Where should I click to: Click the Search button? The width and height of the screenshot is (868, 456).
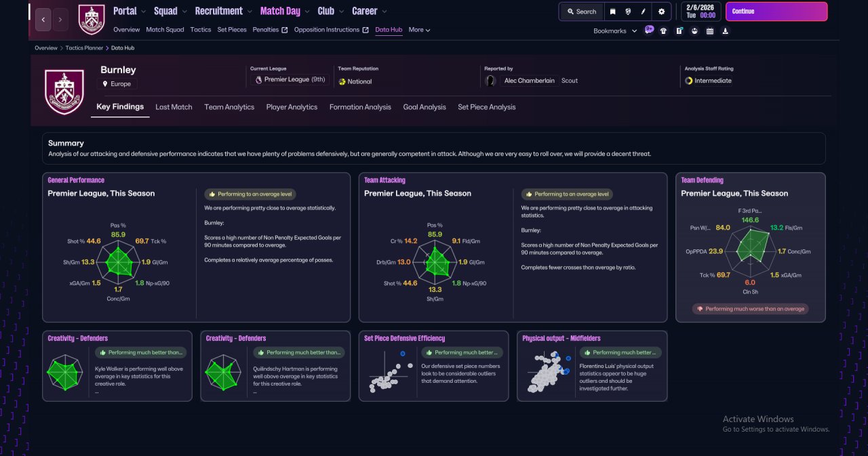[x=582, y=12]
